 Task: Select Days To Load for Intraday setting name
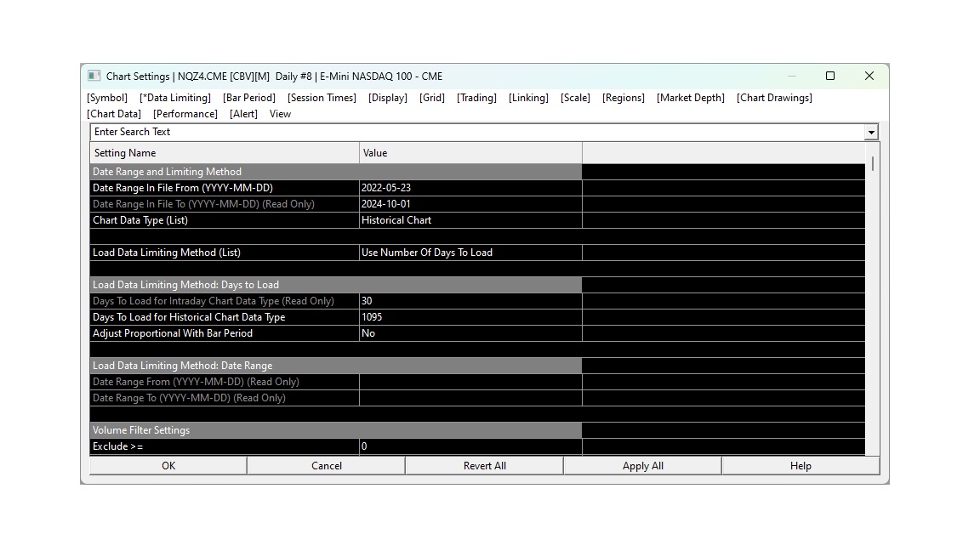[x=225, y=301]
